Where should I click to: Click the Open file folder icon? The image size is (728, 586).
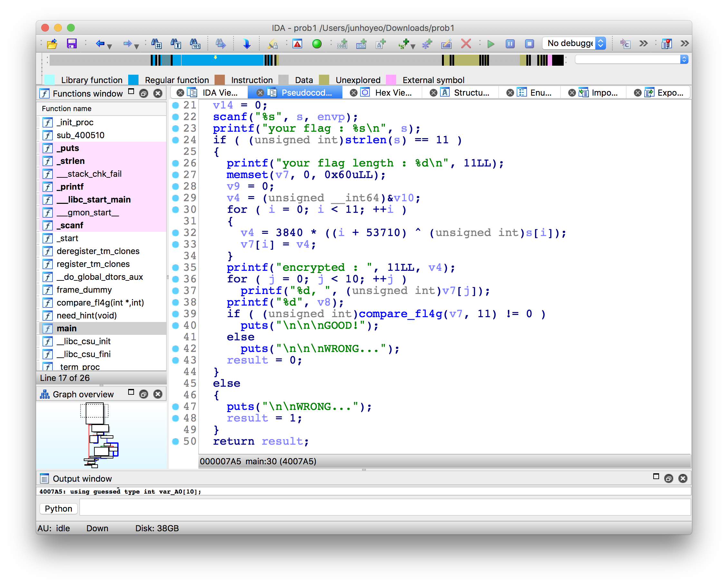point(52,43)
